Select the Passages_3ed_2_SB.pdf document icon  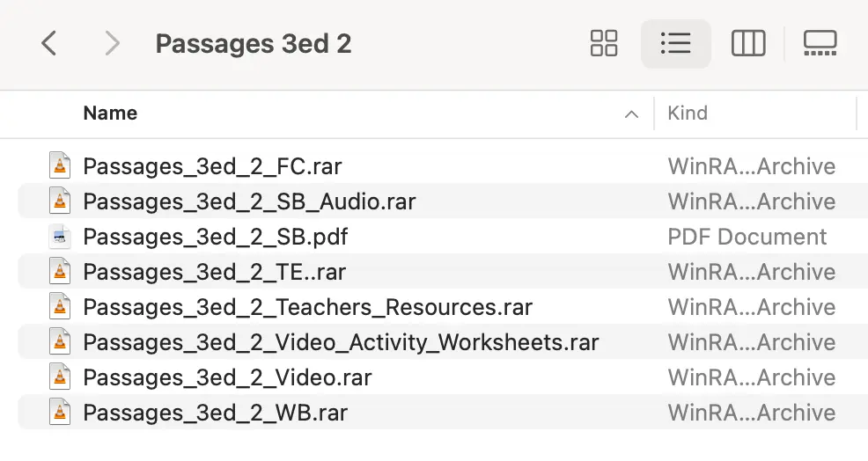click(60, 237)
